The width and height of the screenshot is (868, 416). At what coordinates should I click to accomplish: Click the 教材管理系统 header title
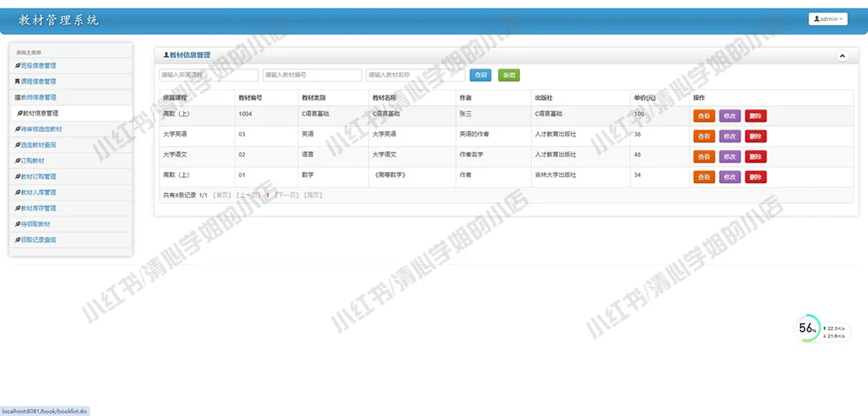point(59,21)
